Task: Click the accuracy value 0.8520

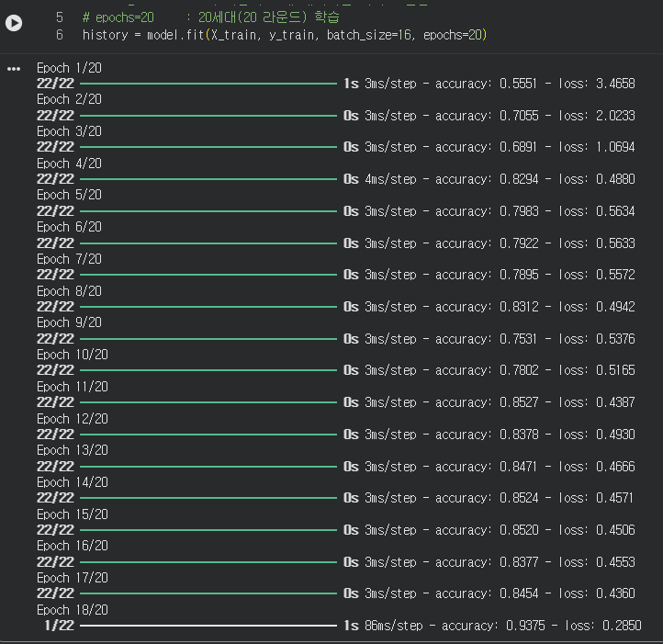Action: (519, 530)
